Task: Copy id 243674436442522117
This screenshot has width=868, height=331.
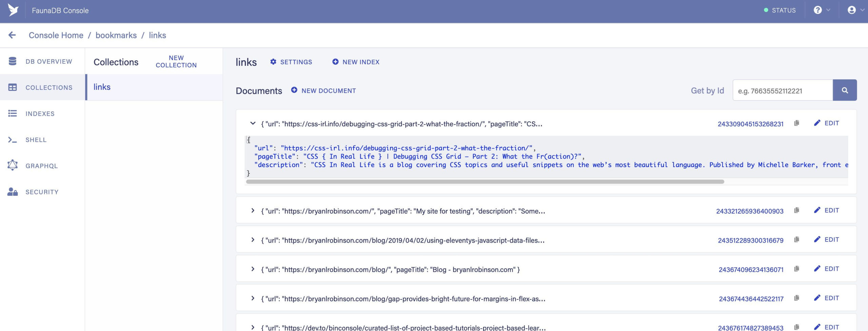Action: 796,298
